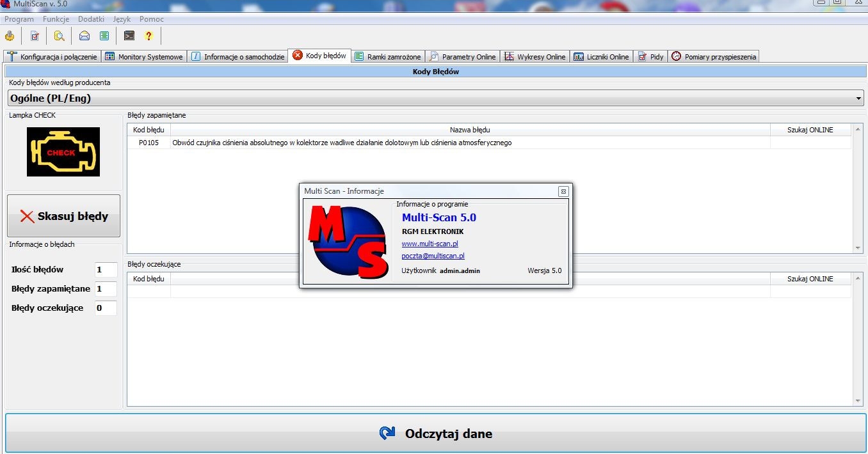868x454 pixels.
Task: Click the green text list toolbar icon
Action: pyautogui.click(x=104, y=36)
